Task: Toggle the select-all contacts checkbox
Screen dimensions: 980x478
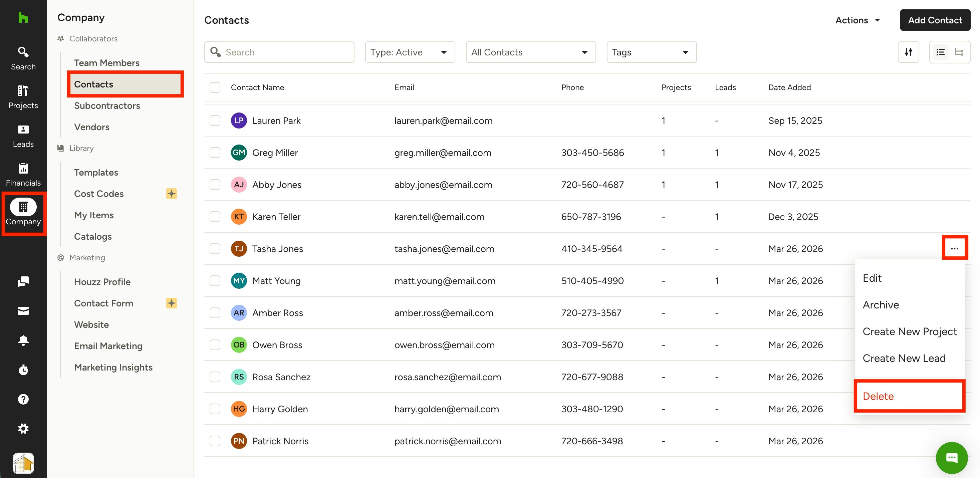Action: 215,87
